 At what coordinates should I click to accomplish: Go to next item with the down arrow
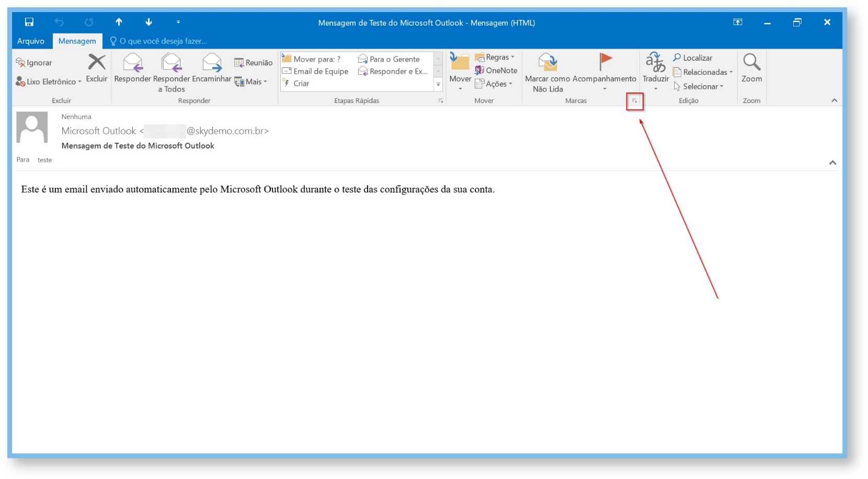pyautogui.click(x=149, y=22)
